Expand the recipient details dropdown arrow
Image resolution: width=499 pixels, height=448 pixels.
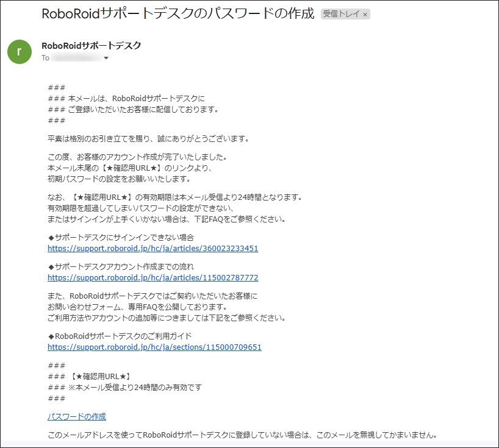point(106,58)
